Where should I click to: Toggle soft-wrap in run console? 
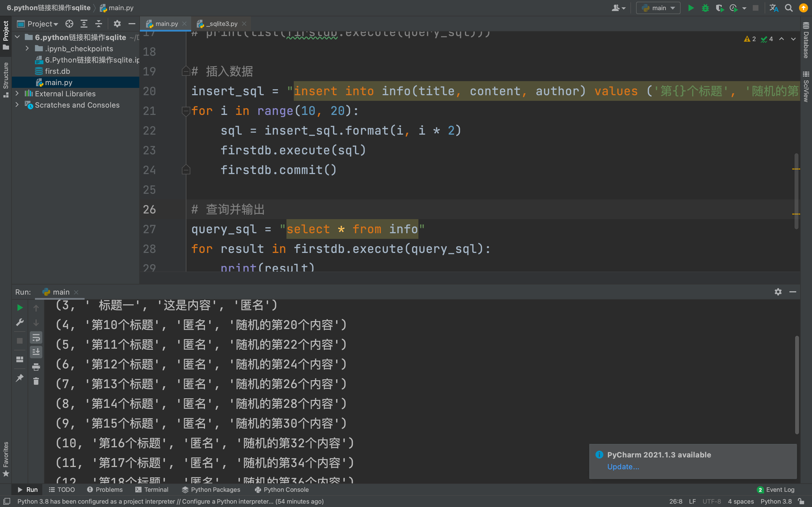click(x=36, y=338)
